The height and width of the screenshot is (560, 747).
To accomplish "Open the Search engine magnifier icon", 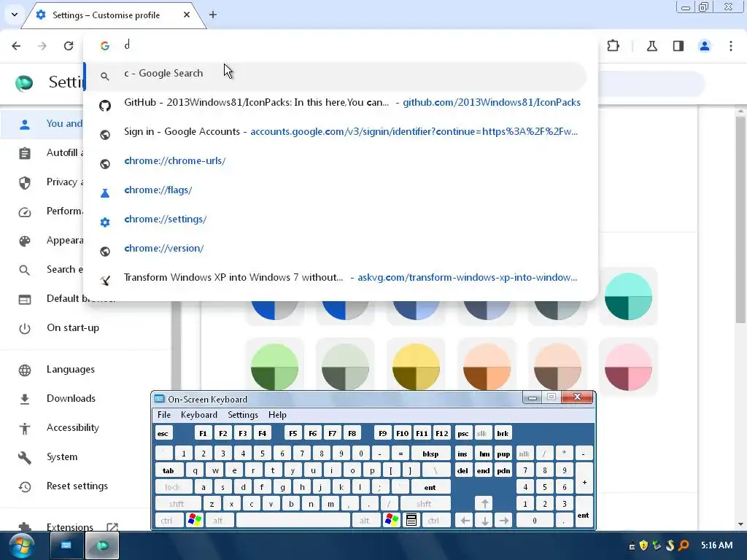I will [x=25, y=270].
